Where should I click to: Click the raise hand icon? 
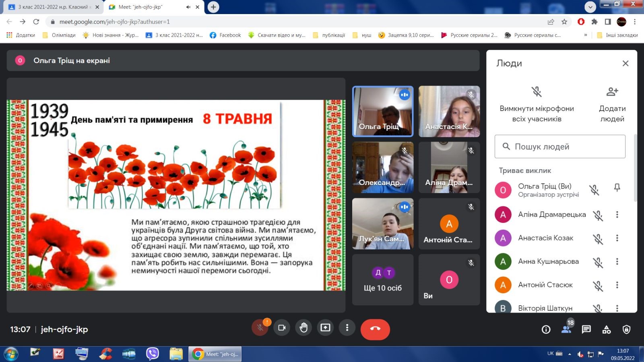[x=303, y=328]
